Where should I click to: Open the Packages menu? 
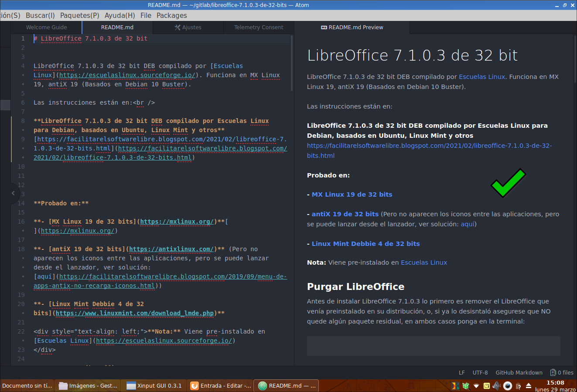click(172, 15)
